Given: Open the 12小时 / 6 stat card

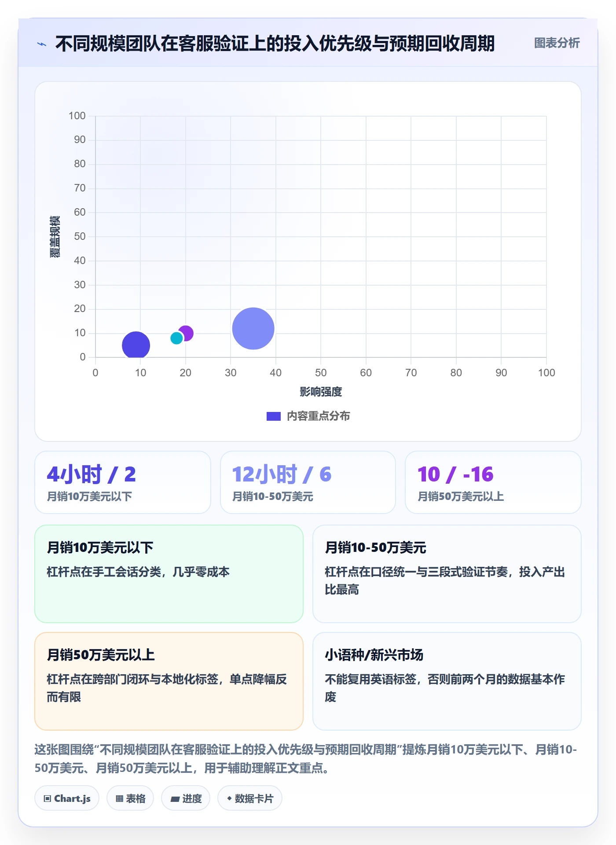Looking at the screenshot, I should (x=308, y=482).
